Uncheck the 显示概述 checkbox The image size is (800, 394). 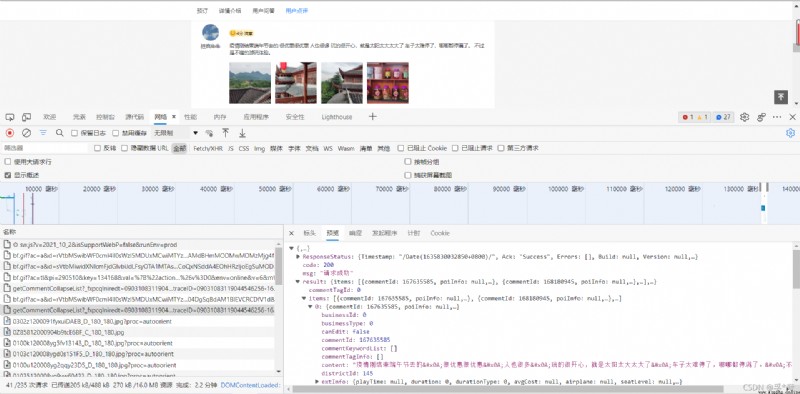(x=8, y=175)
